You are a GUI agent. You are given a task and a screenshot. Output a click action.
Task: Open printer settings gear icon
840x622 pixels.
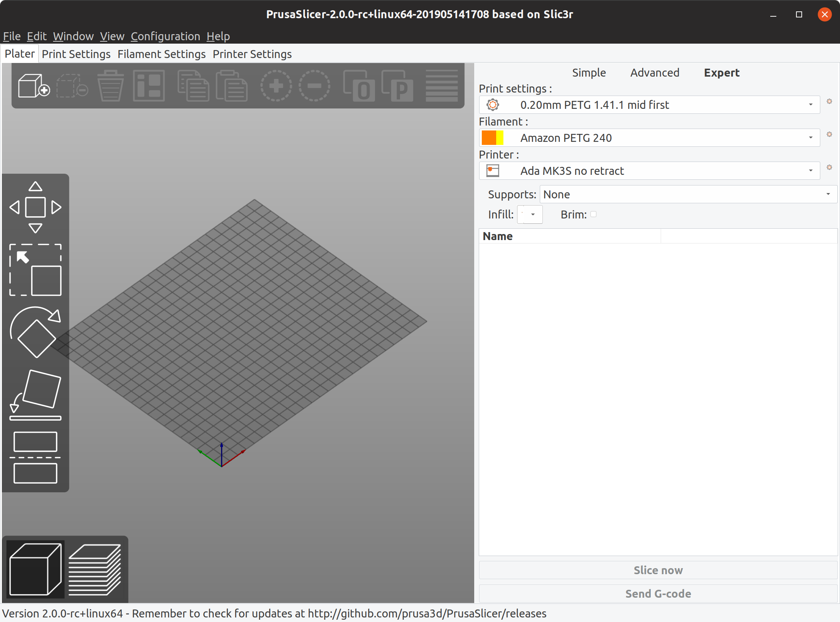830,167
